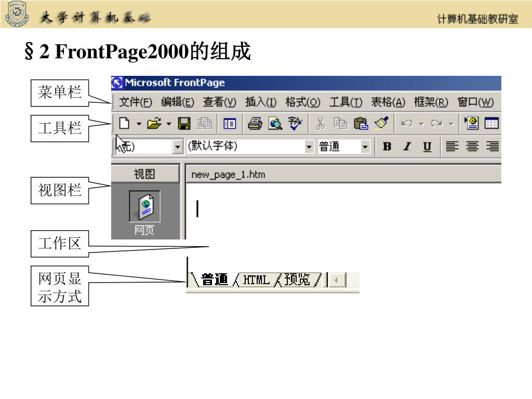Toggle Underline formatting
The width and height of the screenshot is (532, 399).
click(x=427, y=147)
